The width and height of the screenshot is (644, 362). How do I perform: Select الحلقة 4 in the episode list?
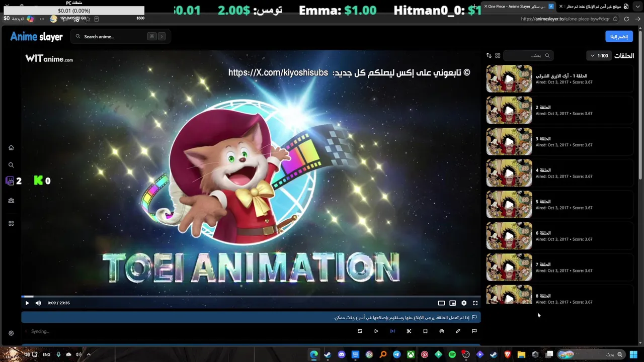pos(559,173)
